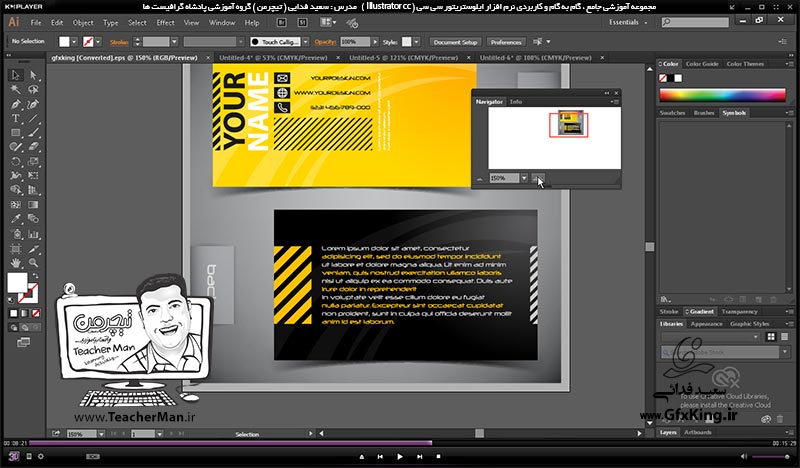Open the Touch Callig brush dropdown

(305, 42)
